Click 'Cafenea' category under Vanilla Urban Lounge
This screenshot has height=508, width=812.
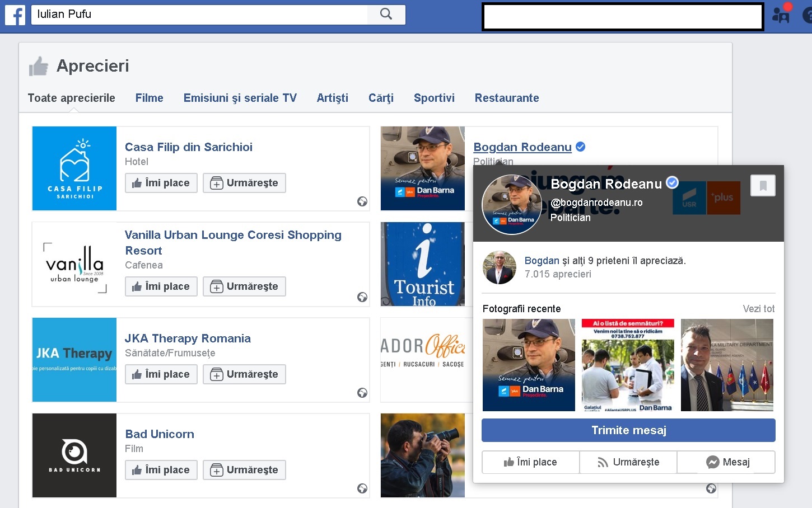pos(144,265)
